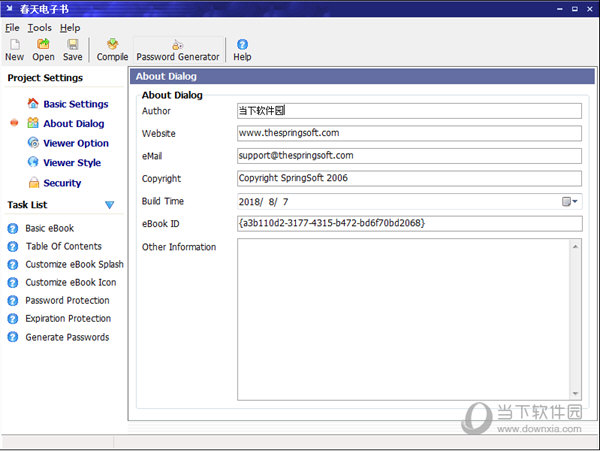Click the Viewer Option sidebar icon
The height and width of the screenshot is (451, 600).
point(33,143)
